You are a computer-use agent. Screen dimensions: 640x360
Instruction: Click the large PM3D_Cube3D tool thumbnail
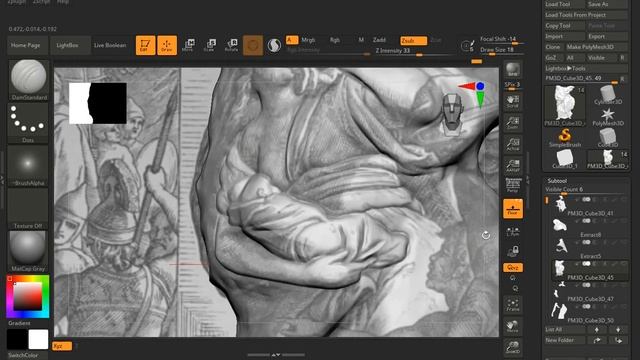(x=564, y=106)
